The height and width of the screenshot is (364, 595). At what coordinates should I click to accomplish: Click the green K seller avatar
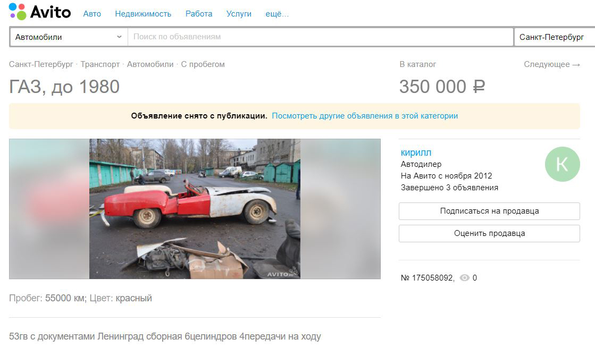point(563,164)
